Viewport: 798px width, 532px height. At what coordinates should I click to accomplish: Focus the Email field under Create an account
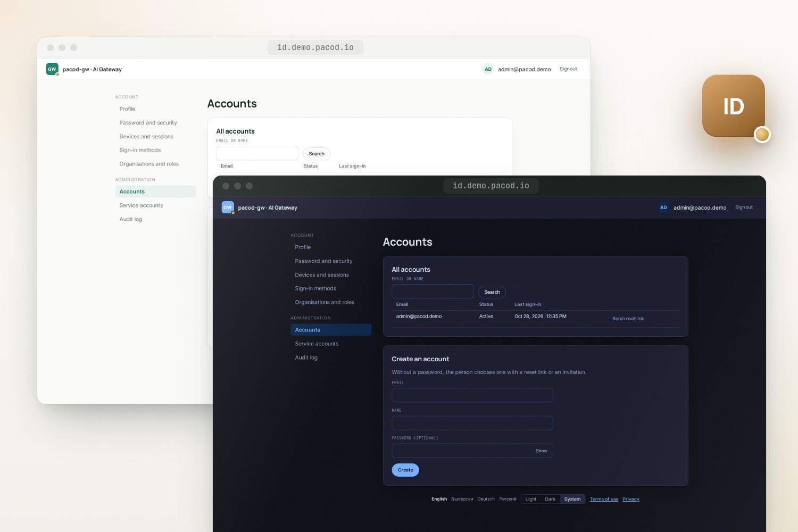pos(472,395)
